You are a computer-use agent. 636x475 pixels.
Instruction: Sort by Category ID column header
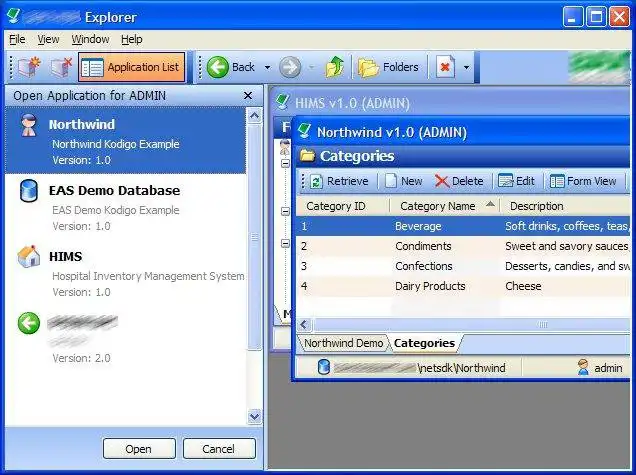click(x=343, y=206)
